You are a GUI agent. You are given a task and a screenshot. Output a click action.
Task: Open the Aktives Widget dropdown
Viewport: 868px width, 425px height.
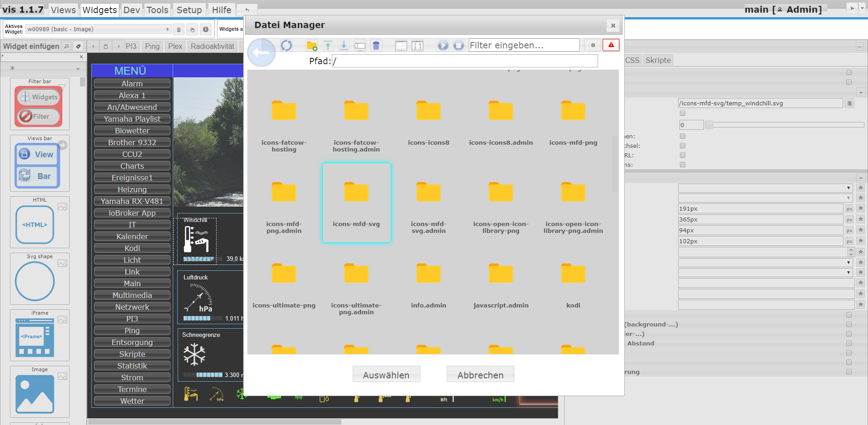point(98,29)
